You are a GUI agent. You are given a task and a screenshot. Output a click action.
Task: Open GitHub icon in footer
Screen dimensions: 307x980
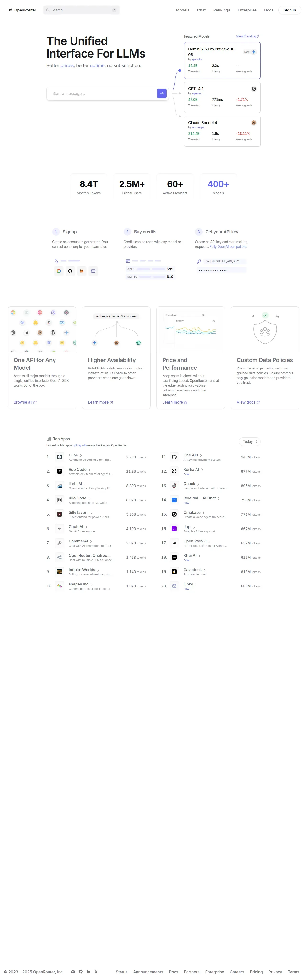point(81,971)
